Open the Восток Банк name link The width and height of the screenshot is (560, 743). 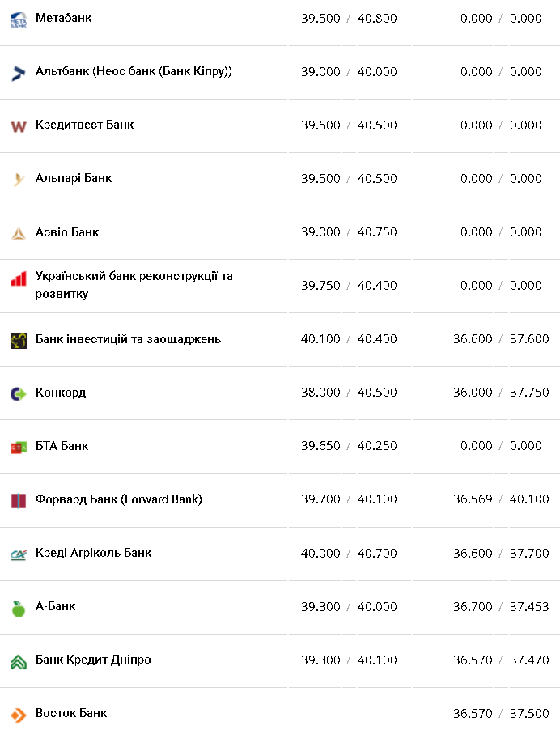pos(71,713)
